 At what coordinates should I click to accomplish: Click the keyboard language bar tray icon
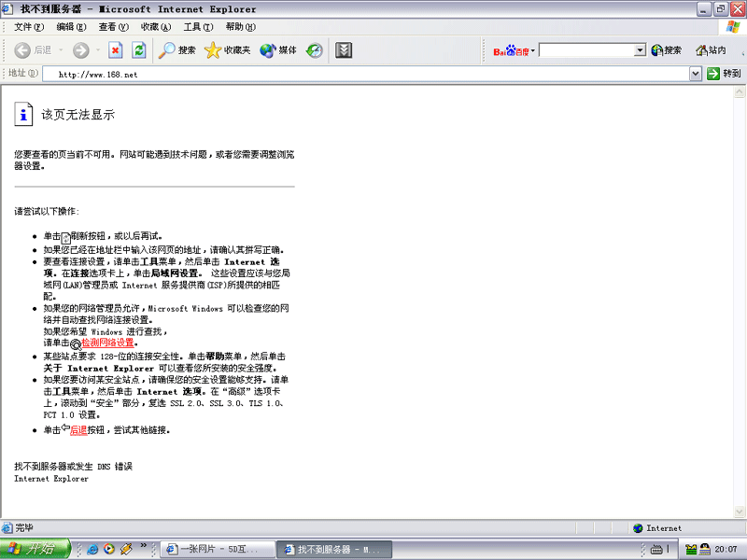(656, 550)
